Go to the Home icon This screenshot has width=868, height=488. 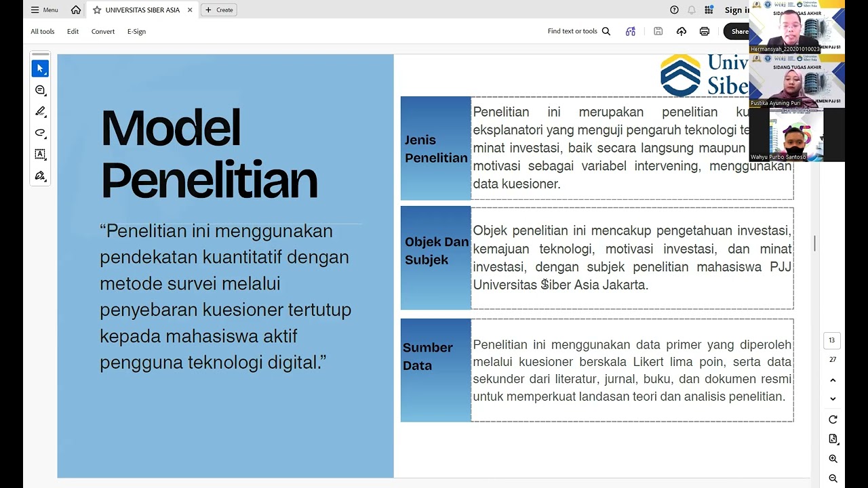76,10
